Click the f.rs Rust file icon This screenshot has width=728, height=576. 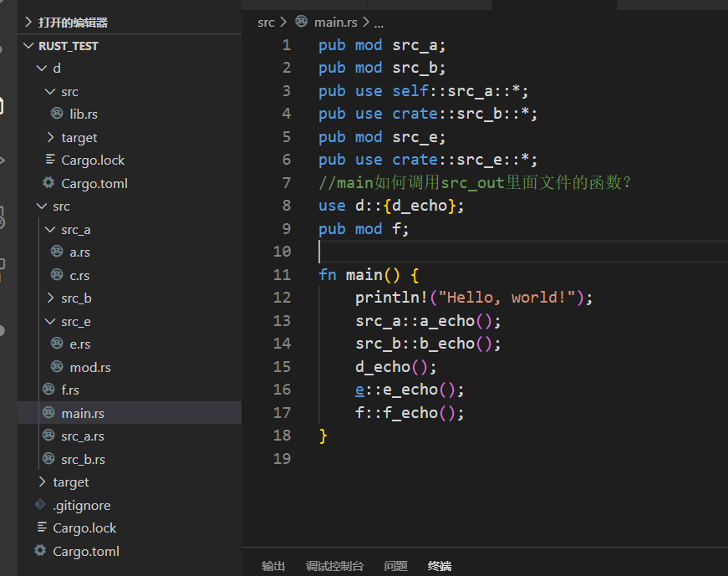coord(47,390)
